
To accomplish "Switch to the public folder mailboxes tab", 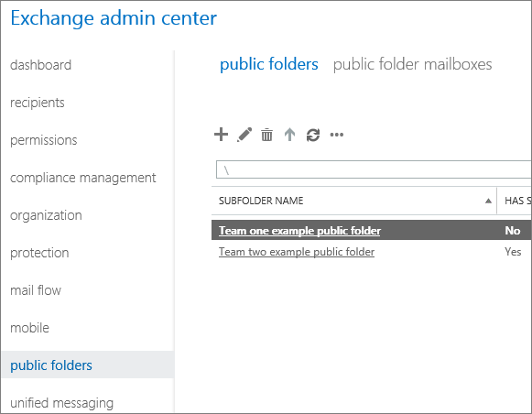I will pyautogui.click(x=412, y=64).
